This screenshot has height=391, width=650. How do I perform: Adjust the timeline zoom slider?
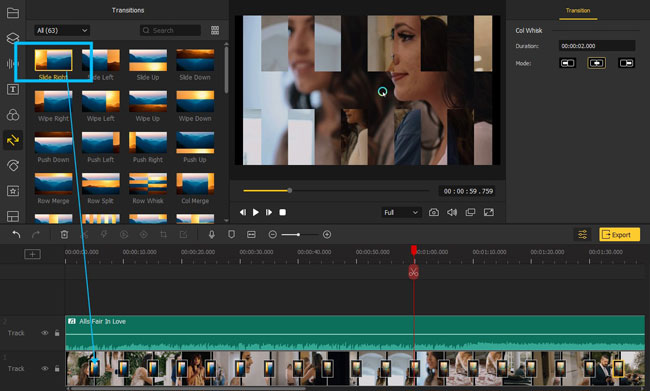(300, 235)
